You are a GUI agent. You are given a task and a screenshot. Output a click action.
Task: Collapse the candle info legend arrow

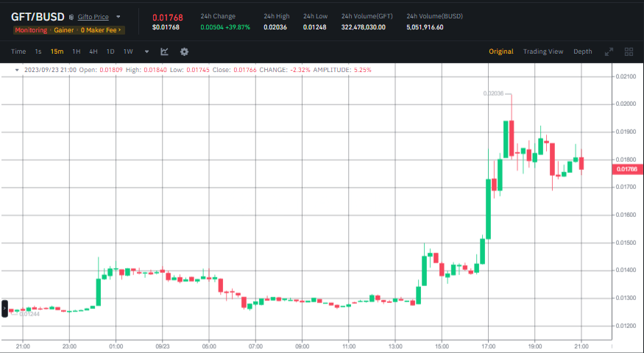[x=17, y=70]
